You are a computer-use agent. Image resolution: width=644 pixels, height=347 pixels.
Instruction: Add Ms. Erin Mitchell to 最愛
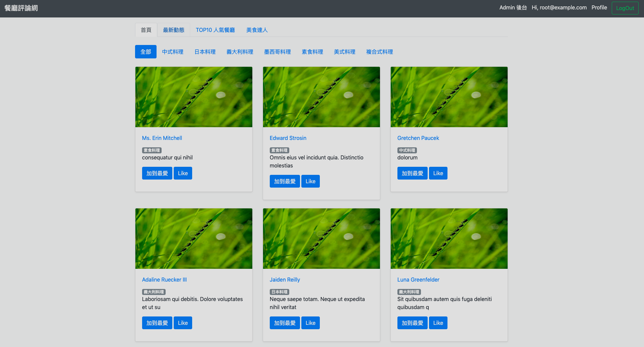(x=157, y=173)
